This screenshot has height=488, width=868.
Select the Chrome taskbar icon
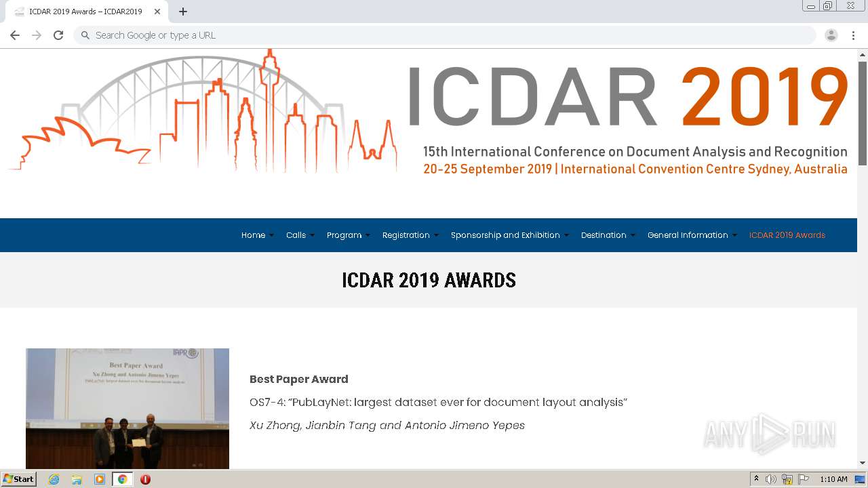(x=122, y=479)
